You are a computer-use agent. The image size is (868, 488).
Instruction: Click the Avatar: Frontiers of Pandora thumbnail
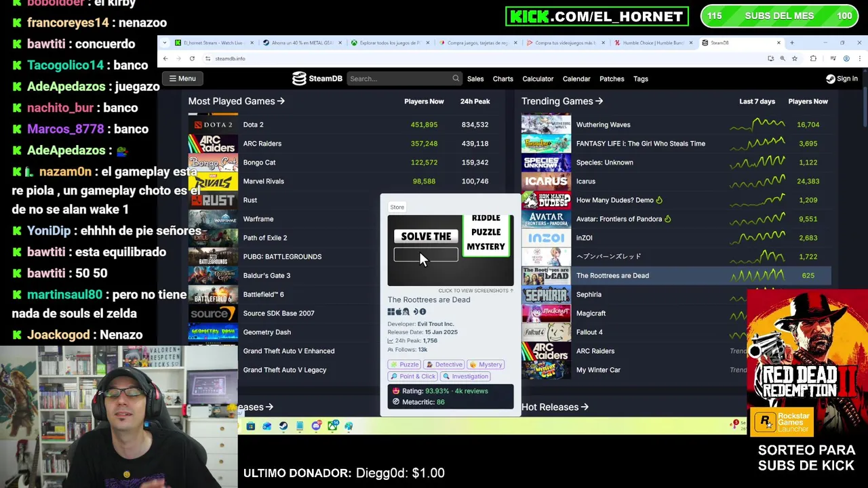tap(546, 219)
